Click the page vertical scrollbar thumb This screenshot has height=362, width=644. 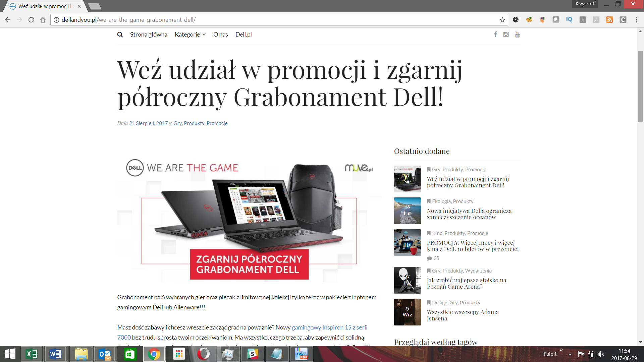click(x=640, y=86)
